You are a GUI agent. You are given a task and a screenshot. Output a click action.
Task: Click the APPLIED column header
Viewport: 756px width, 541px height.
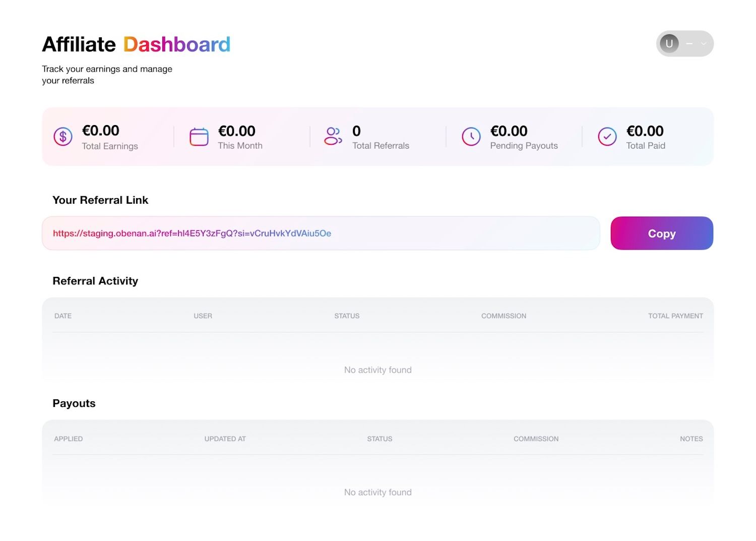pyautogui.click(x=69, y=439)
